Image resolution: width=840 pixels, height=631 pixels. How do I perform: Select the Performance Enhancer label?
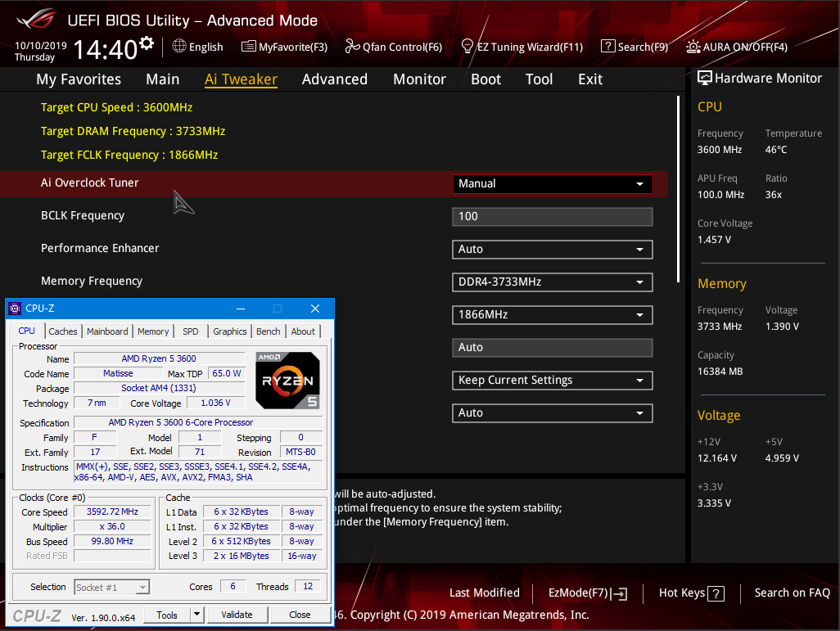pyautogui.click(x=100, y=249)
